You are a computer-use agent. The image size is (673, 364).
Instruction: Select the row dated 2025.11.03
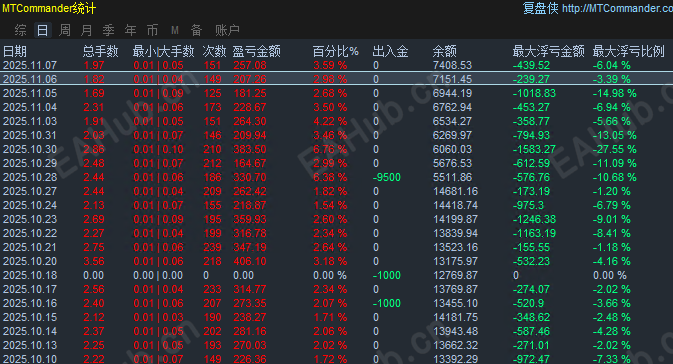[336, 121]
